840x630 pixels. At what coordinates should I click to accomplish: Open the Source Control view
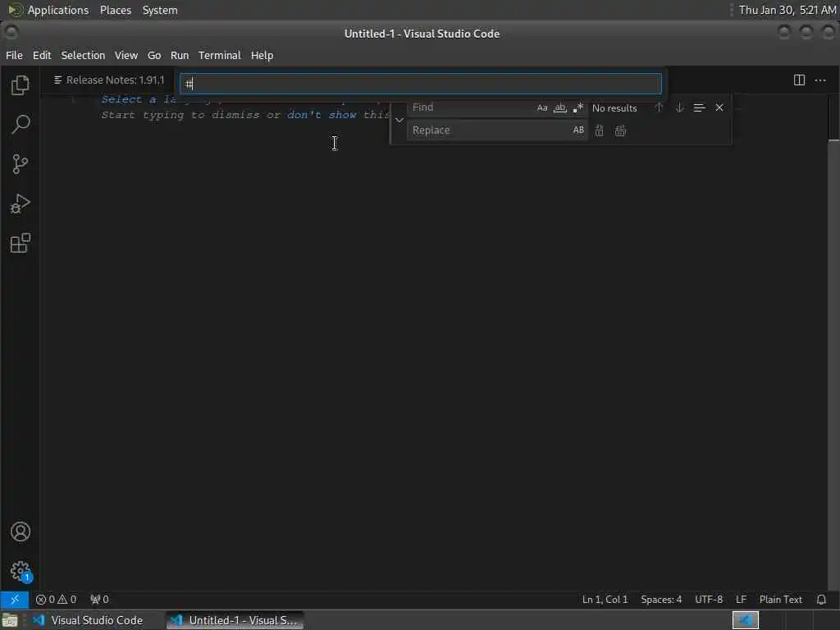(20, 164)
